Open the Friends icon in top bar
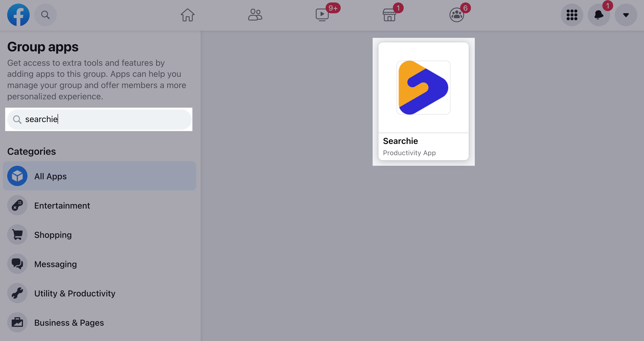This screenshot has height=341, width=644. tap(255, 15)
